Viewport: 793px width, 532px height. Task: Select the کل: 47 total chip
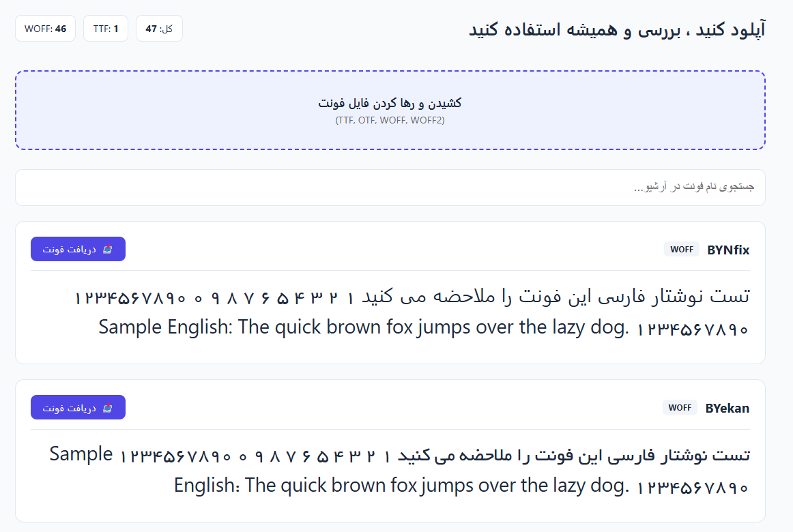point(159,28)
